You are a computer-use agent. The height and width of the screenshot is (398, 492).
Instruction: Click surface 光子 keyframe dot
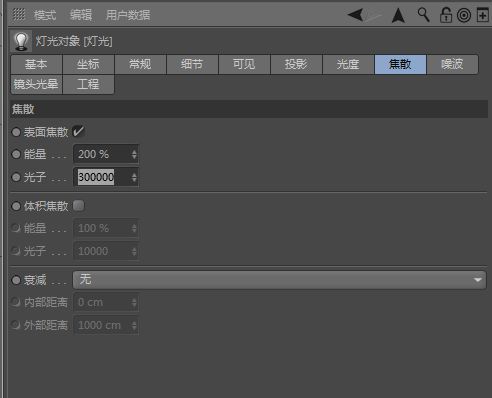(16, 177)
